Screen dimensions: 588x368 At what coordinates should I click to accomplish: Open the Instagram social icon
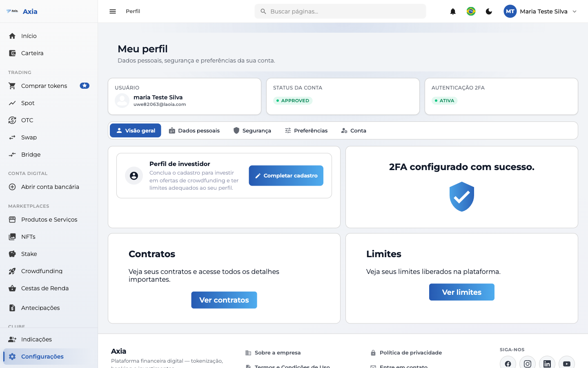coord(528,364)
